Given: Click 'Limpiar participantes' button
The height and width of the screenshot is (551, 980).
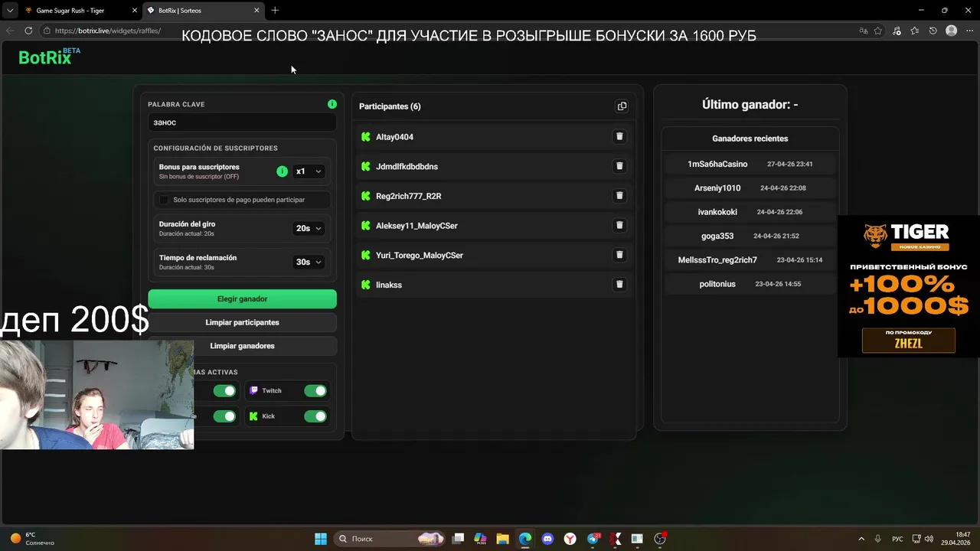Looking at the screenshot, I should (x=242, y=322).
